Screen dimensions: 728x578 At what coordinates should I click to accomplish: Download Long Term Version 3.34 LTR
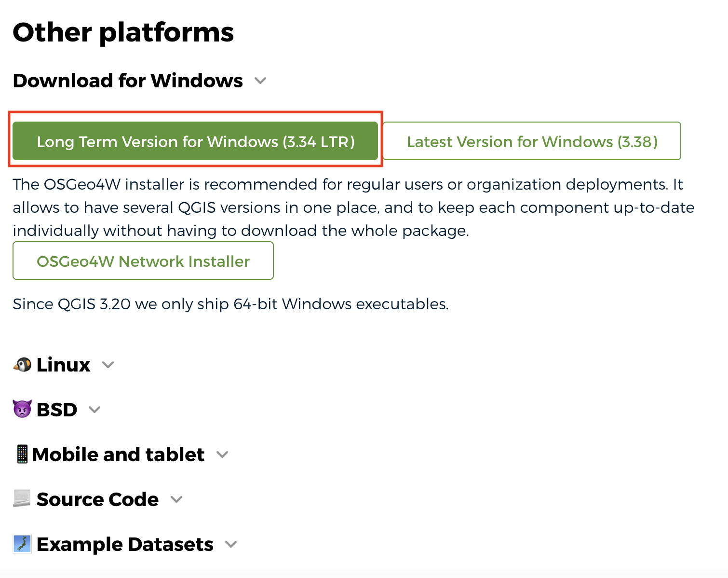(x=195, y=141)
